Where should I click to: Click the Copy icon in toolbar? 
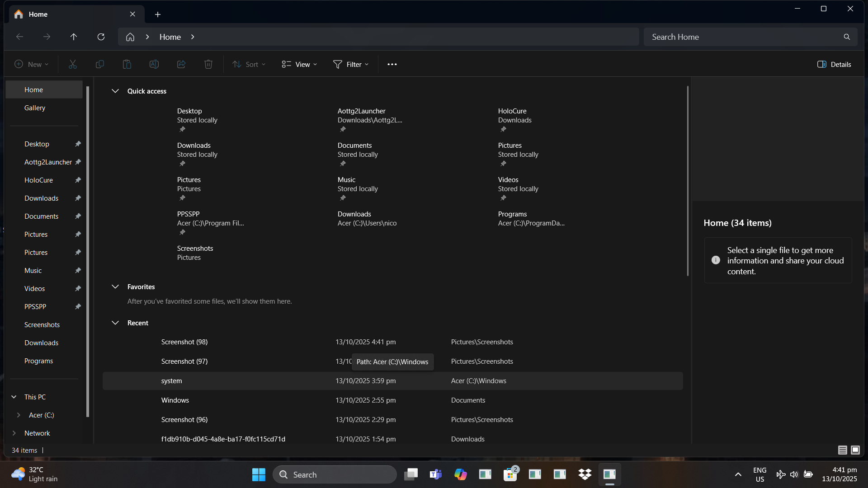(x=100, y=64)
